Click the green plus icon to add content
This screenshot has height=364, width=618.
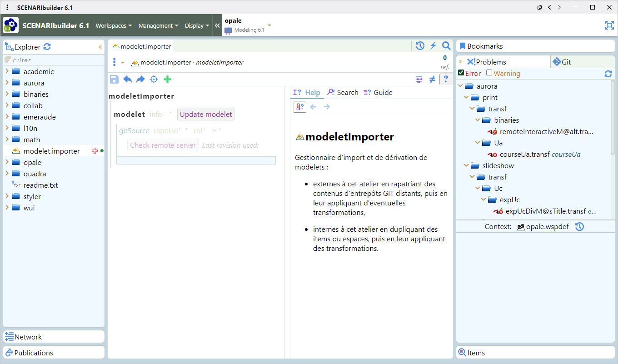point(167,79)
